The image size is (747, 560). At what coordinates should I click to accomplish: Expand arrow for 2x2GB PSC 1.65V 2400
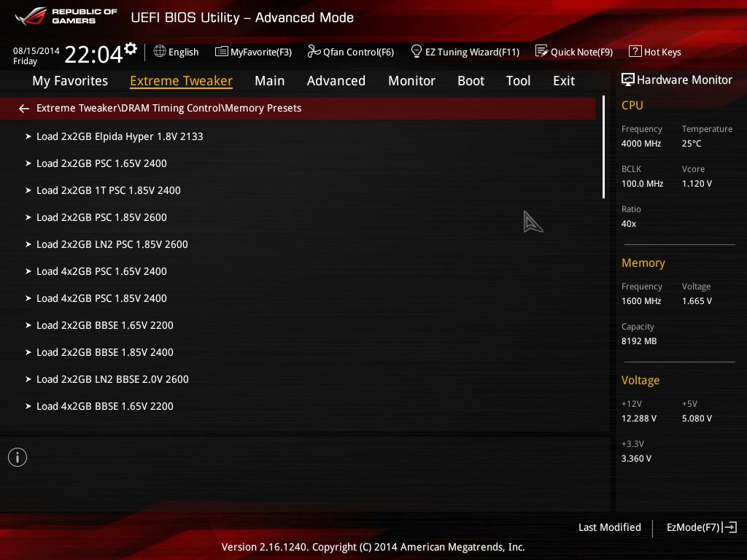28,163
